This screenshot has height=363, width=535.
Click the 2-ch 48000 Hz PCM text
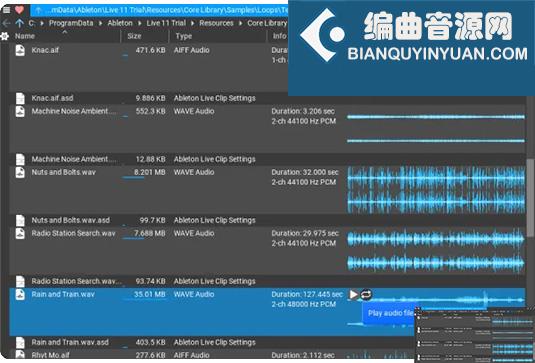tap(304, 304)
